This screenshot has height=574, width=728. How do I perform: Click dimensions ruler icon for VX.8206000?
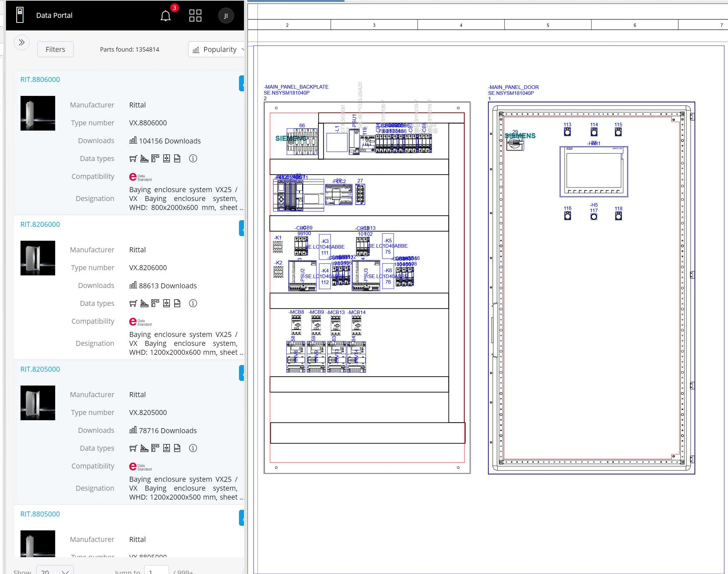pos(144,304)
